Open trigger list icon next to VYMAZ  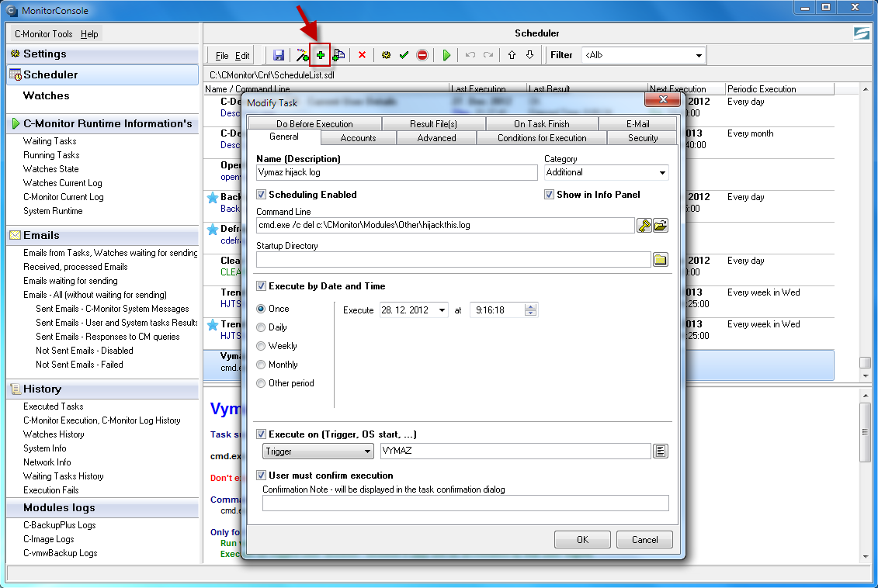(661, 451)
